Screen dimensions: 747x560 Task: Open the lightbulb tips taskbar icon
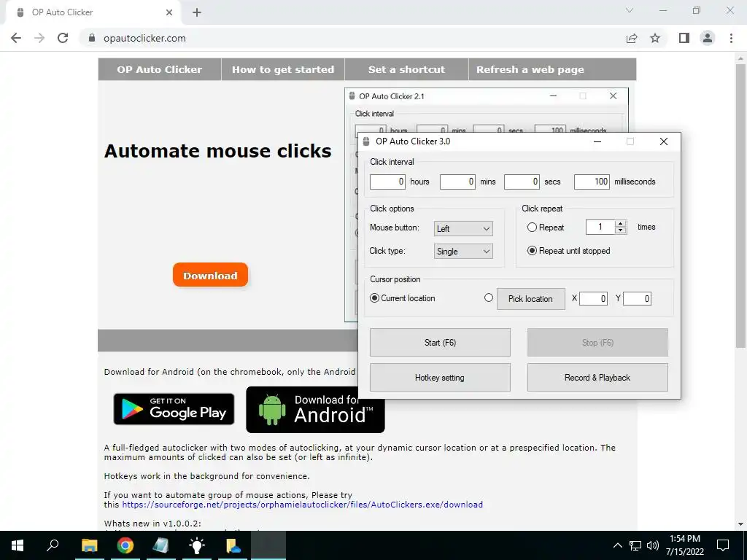click(x=196, y=545)
